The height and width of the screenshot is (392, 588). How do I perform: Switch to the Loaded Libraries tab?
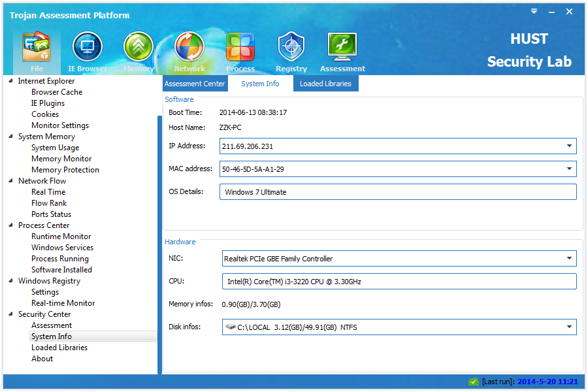coord(325,84)
